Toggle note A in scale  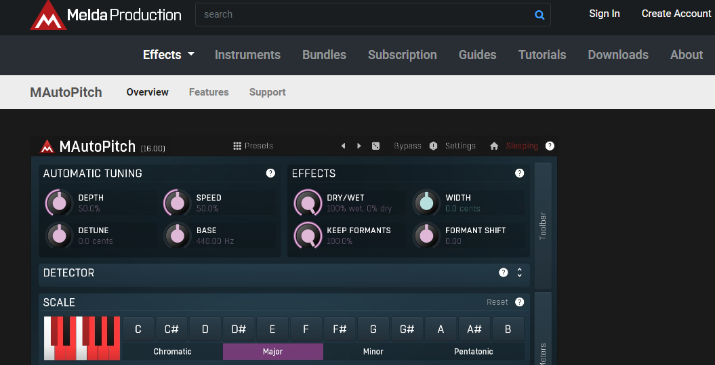click(440, 329)
